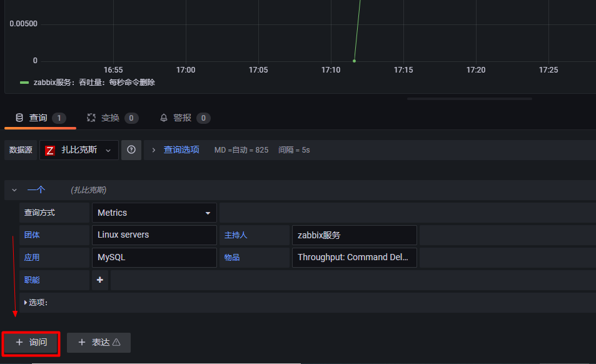Expand the 选项 section

tap(36, 303)
